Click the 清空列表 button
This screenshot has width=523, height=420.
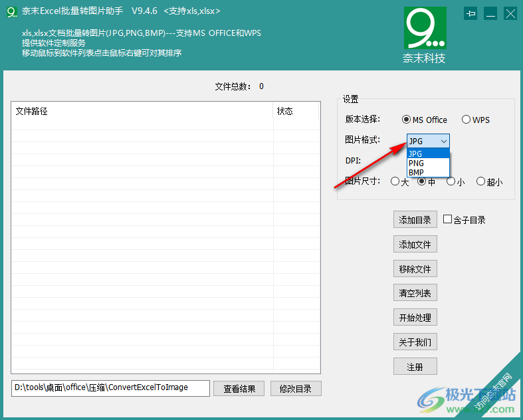point(415,293)
